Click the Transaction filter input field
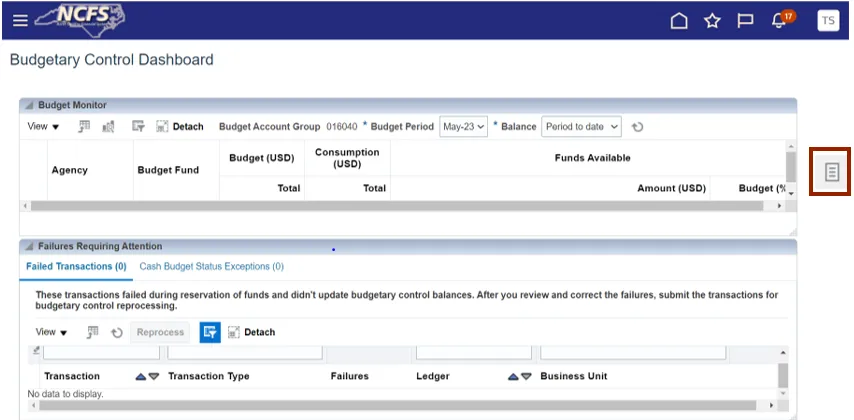The height and width of the screenshot is (420, 854). click(99, 352)
